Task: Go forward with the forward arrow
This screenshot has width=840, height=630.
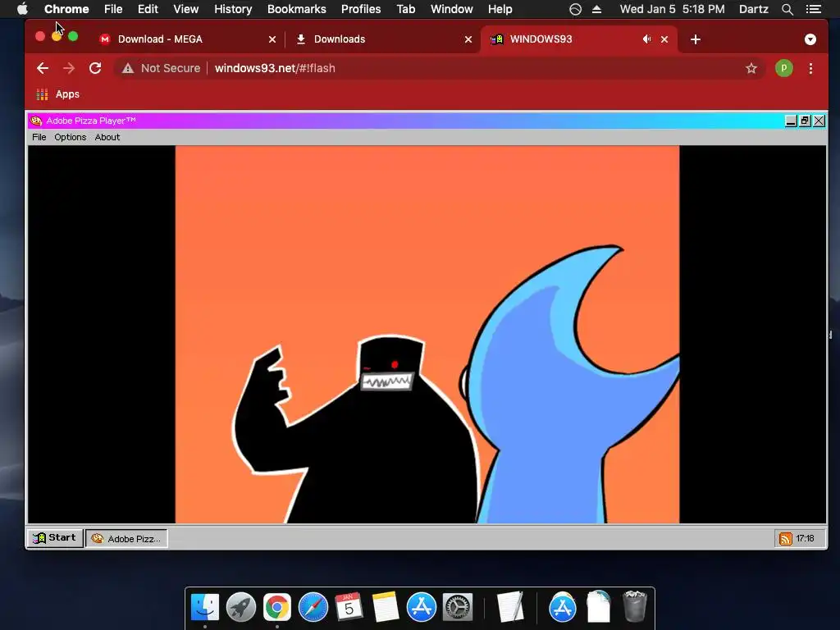Action: click(x=69, y=68)
